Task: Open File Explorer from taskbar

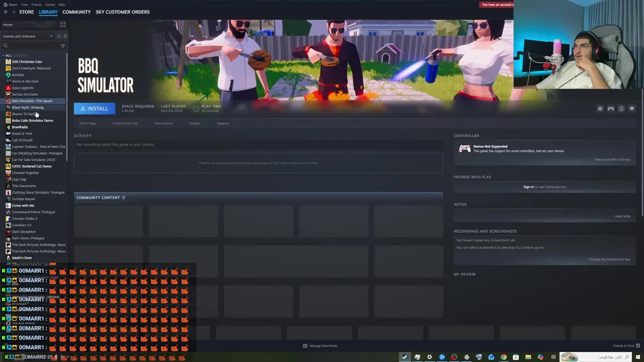Action: click(x=528, y=357)
